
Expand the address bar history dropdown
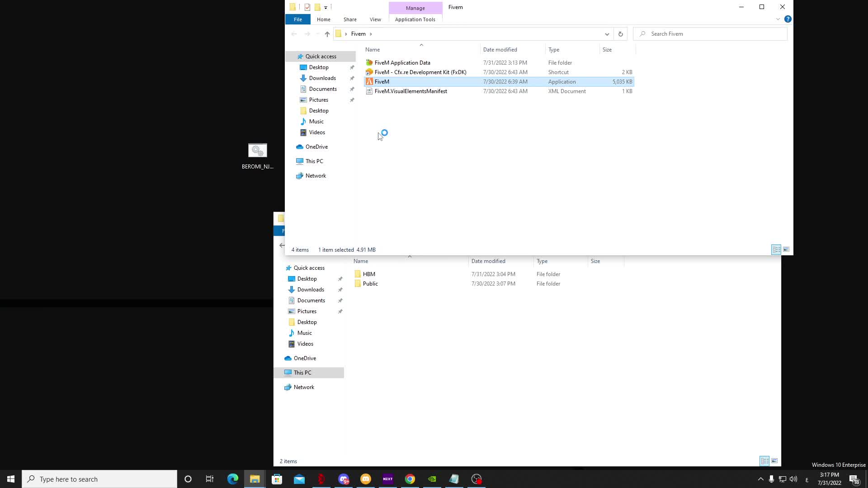[607, 34]
